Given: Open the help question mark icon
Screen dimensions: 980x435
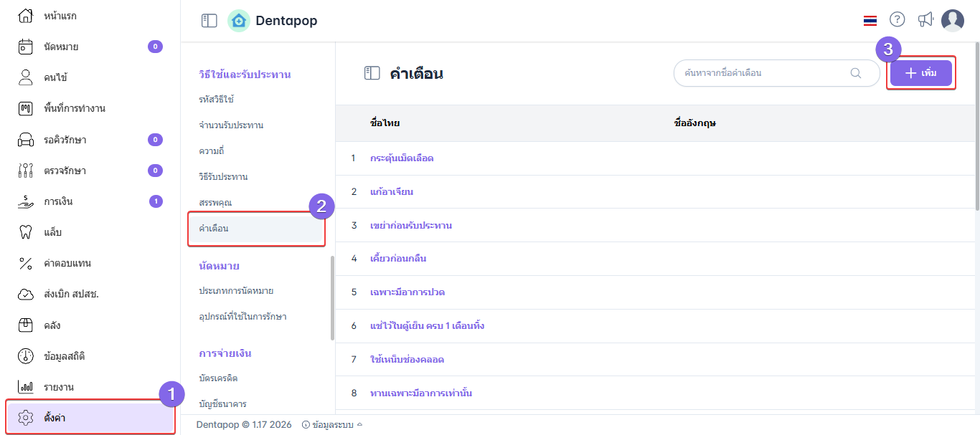Looking at the screenshot, I should (x=897, y=20).
